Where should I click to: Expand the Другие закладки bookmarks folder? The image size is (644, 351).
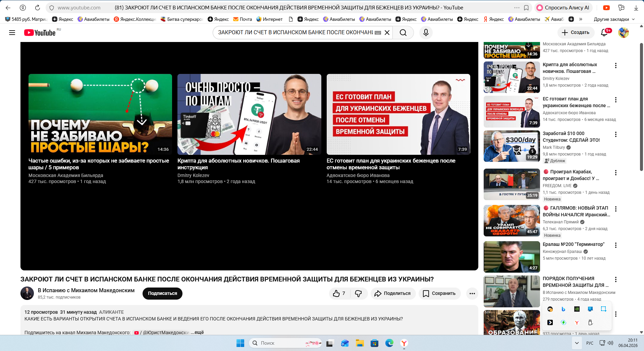(614, 19)
